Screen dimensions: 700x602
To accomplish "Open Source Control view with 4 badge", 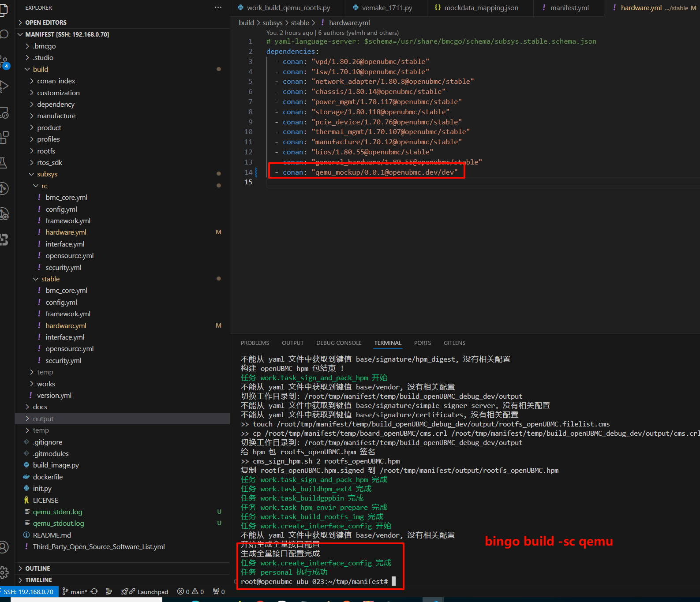I will coord(4,61).
